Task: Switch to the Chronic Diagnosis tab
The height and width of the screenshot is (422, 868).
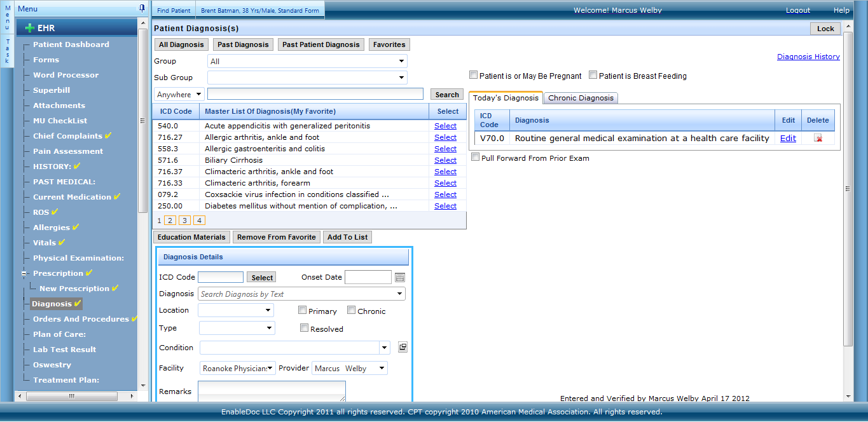Action: 581,98
